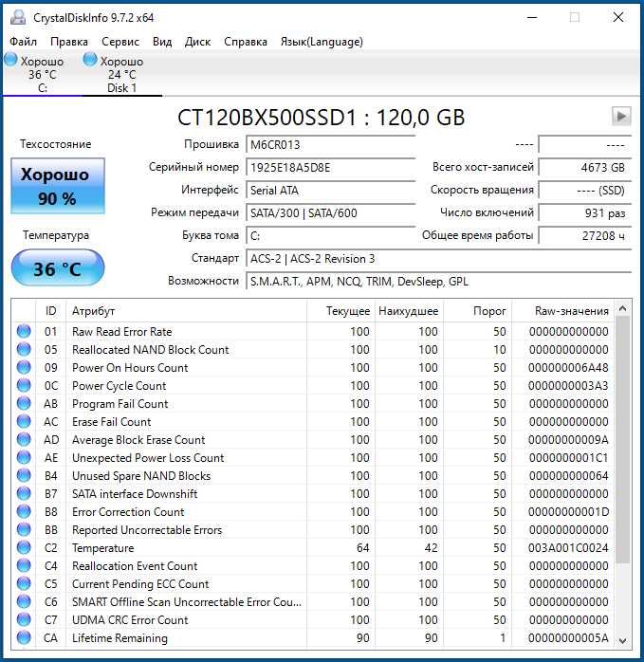Screen dimensions: 644x662
Task: Open the Правка menu
Action: pos(69,42)
